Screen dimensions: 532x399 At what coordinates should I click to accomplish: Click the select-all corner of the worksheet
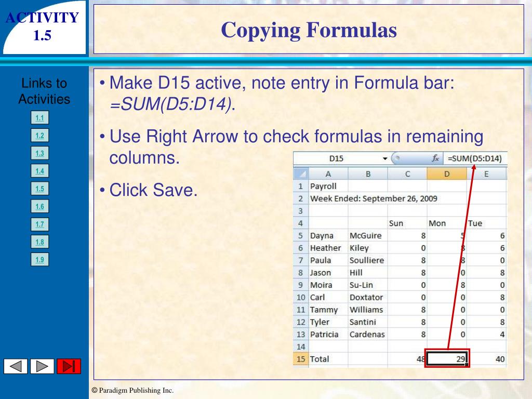point(301,174)
